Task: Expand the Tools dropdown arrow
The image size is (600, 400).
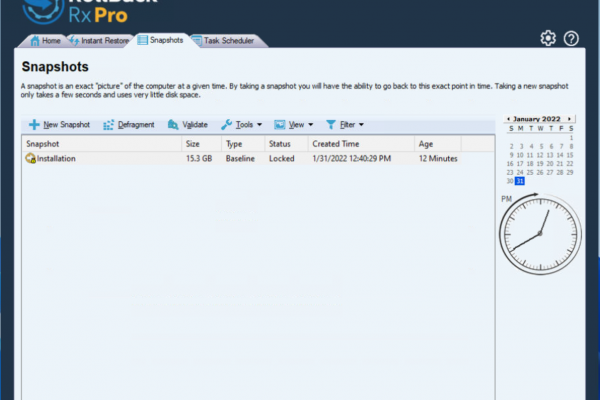Action: [x=259, y=125]
